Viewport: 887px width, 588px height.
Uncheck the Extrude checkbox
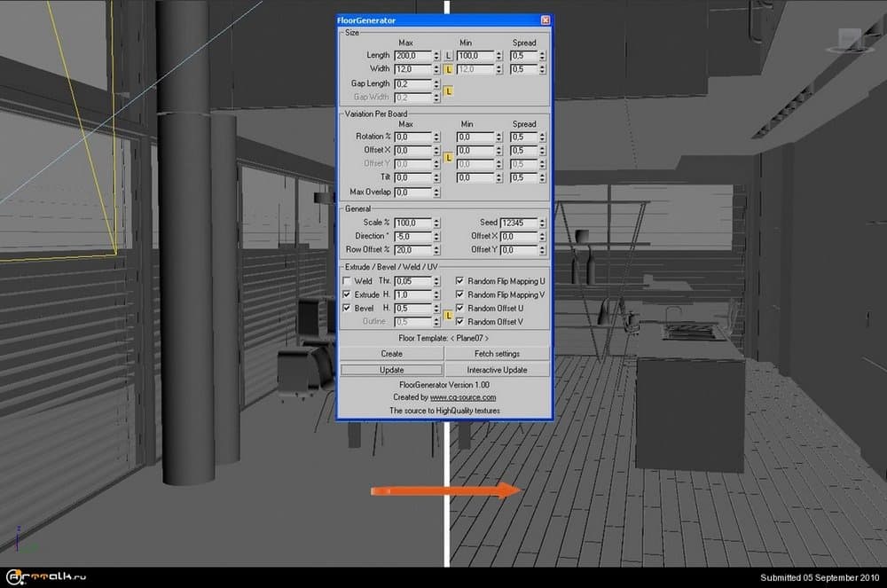[347, 294]
